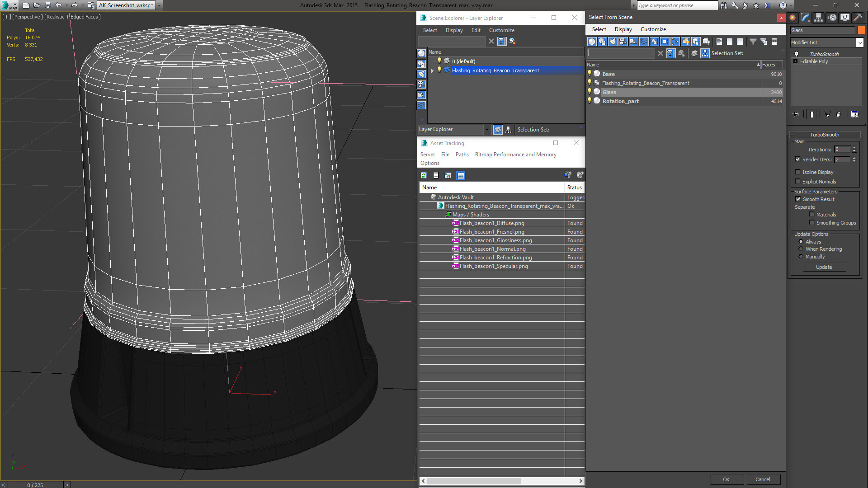
Task: Click the Save File icon in main toolbar
Action: click(x=47, y=5)
